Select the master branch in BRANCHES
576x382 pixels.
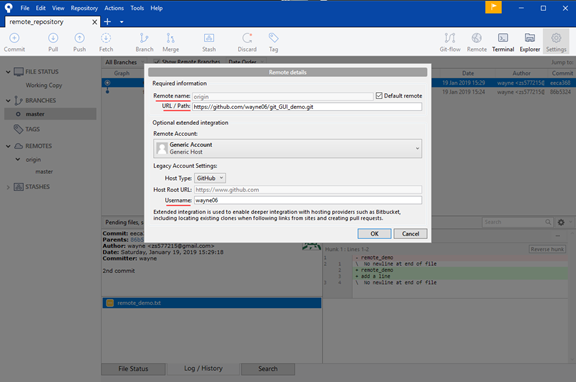coord(50,114)
